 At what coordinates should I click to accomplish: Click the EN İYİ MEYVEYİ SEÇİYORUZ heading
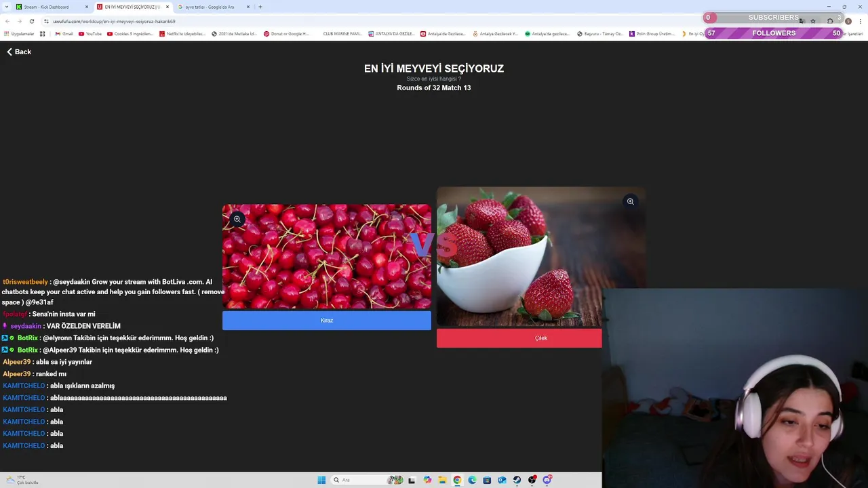pos(434,68)
